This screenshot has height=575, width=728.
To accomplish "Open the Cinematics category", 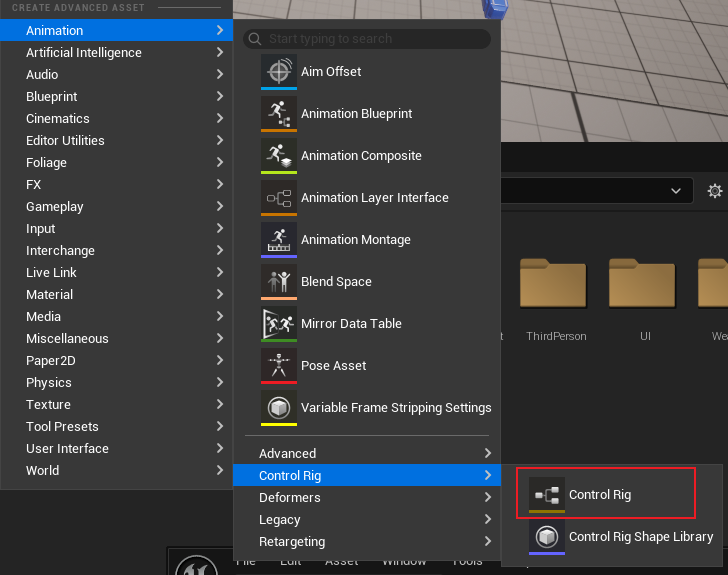I will [116, 118].
